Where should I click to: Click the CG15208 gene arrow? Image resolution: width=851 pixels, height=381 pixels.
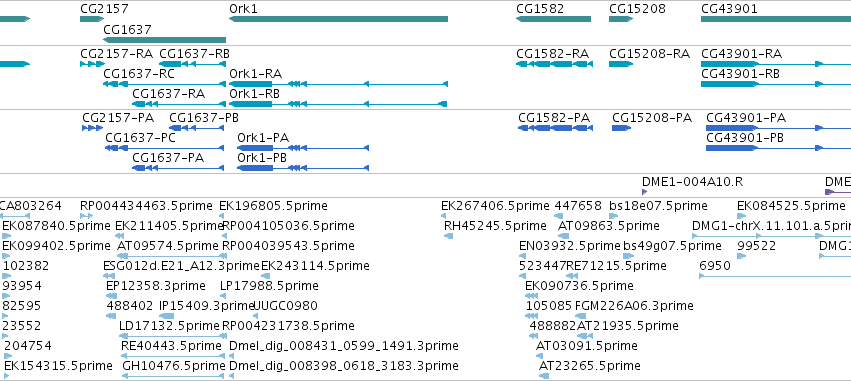[x=621, y=19]
